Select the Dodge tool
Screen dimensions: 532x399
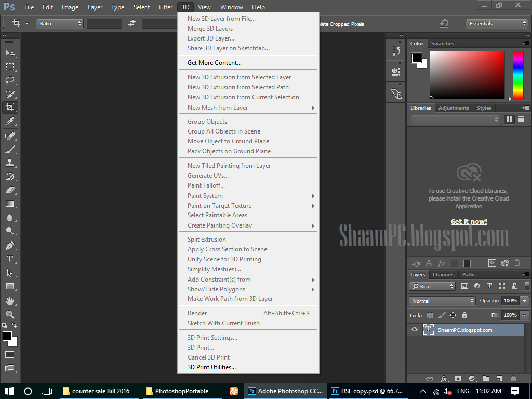(x=10, y=231)
